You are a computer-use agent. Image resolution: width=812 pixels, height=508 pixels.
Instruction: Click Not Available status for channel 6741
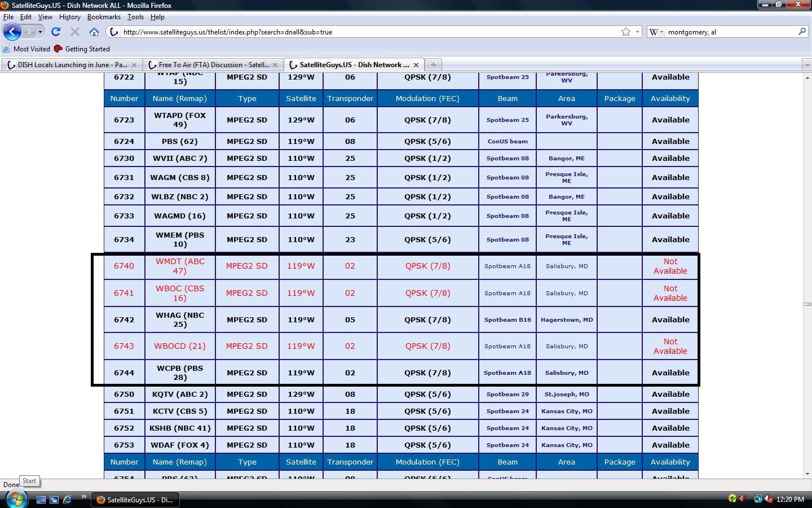(x=670, y=293)
